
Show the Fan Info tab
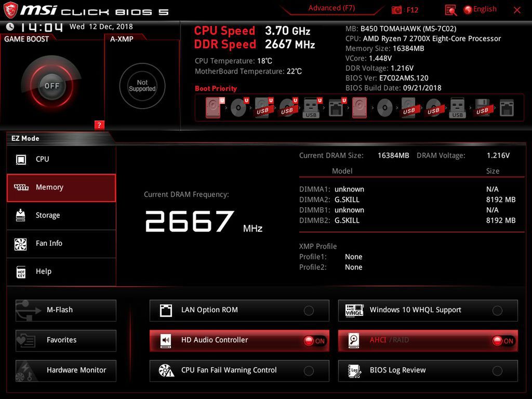tap(61, 244)
